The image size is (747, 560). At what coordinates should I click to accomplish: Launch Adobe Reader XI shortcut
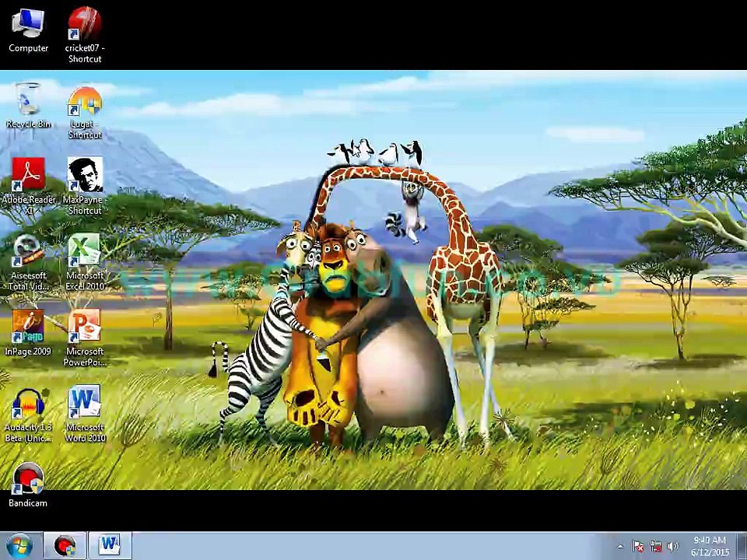point(29,186)
